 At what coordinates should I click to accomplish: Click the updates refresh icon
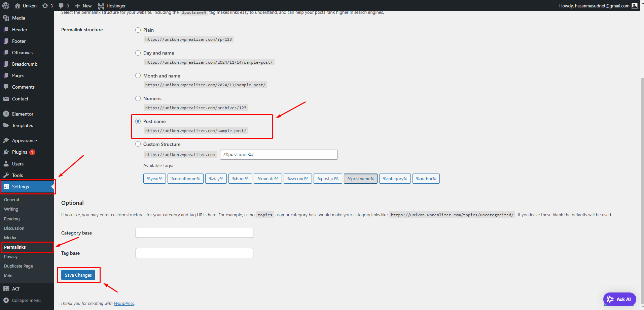pos(45,6)
